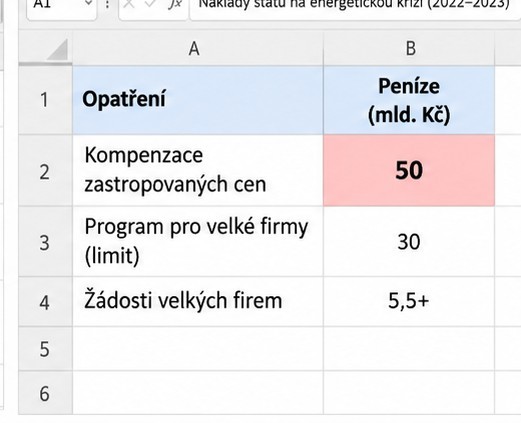This screenshot has width=521, height=423.
Task: Click the Žádosti velkých firem cell
Action: (198, 301)
